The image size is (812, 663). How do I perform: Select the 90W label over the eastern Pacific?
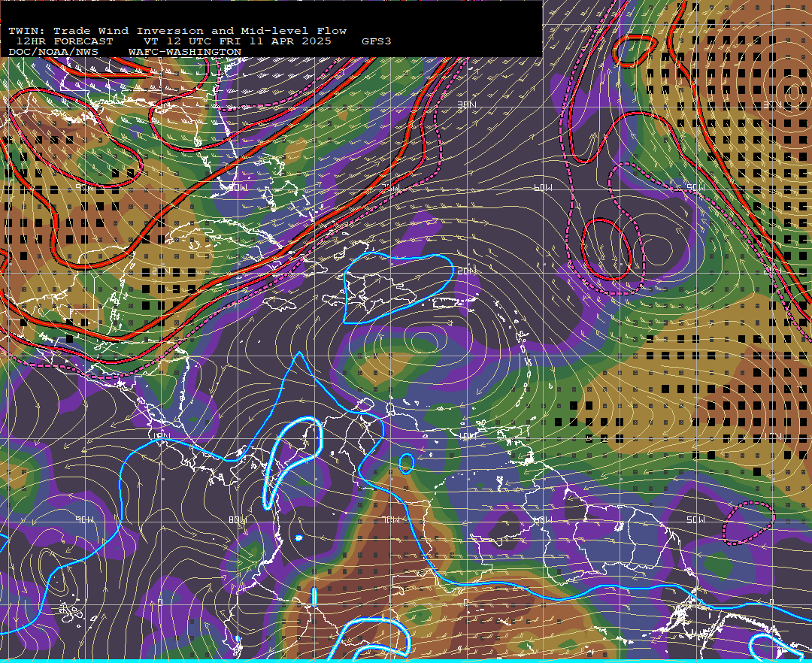(84, 519)
